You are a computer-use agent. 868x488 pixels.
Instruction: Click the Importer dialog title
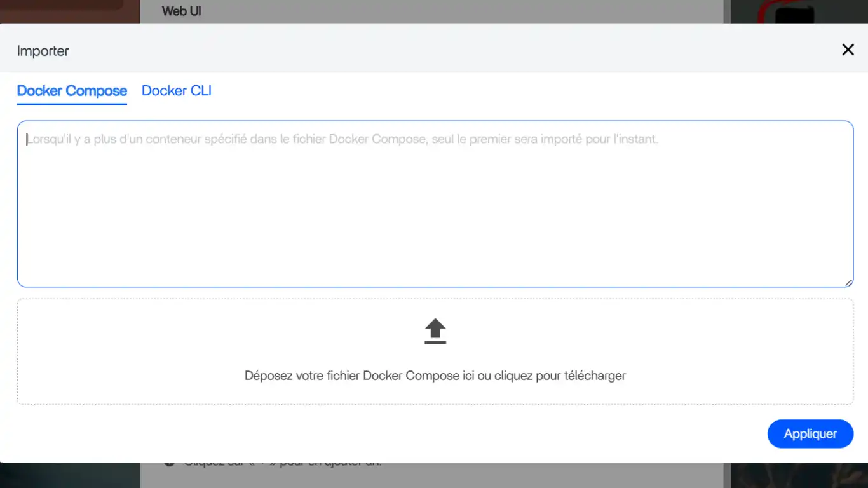click(43, 51)
